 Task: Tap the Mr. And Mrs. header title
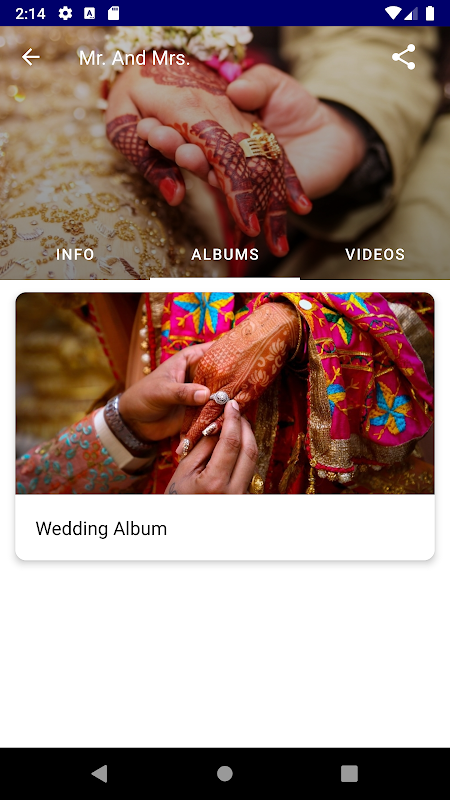tap(134, 58)
